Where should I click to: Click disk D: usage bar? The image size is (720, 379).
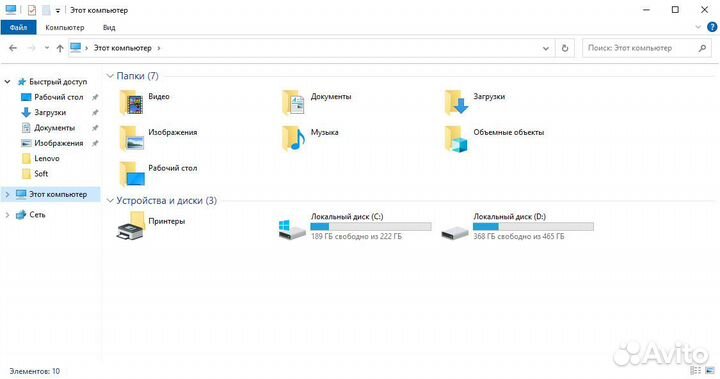[x=533, y=226]
